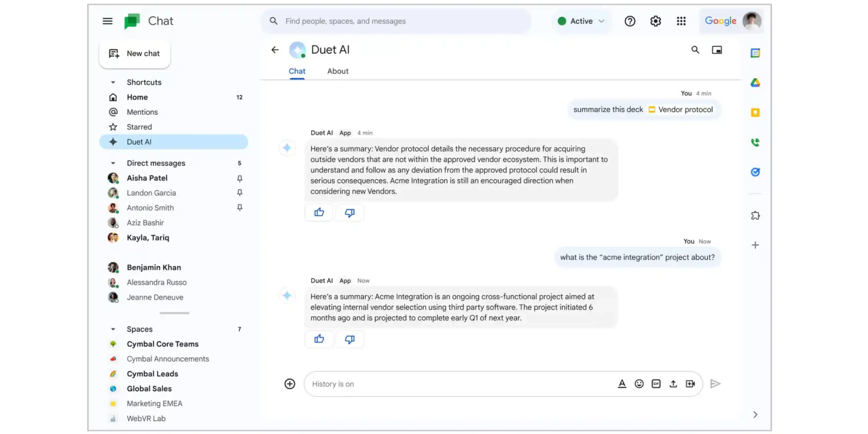Click the upload file icon
This screenshot has height=434, width=868.
pyautogui.click(x=673, y=383)
